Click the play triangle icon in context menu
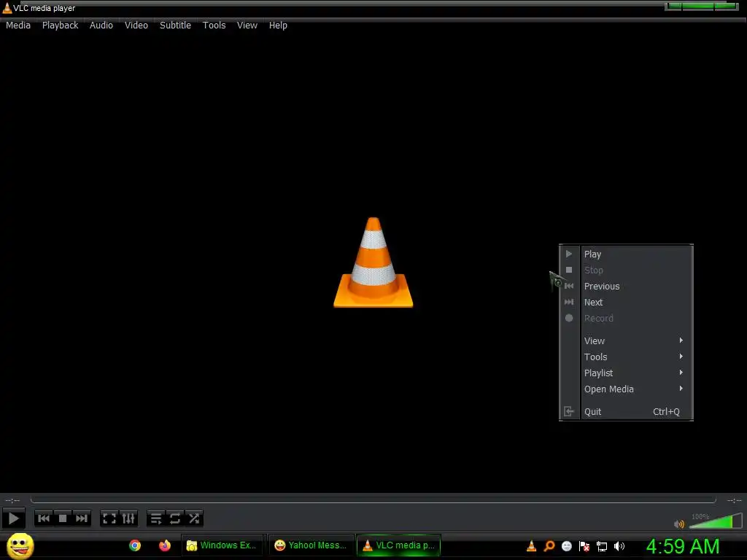 [x=569, y=254]
